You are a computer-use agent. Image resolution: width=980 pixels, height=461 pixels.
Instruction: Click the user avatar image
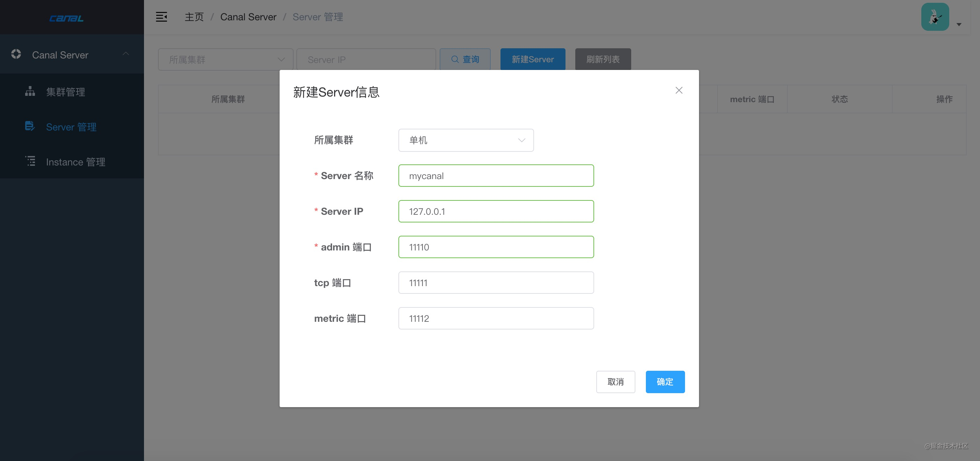click(x=935, y=17)
